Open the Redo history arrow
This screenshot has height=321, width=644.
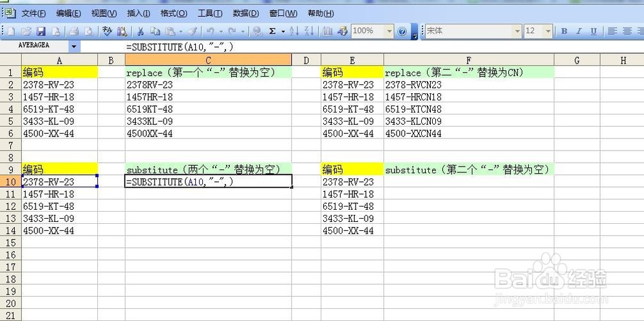point(243,31)
